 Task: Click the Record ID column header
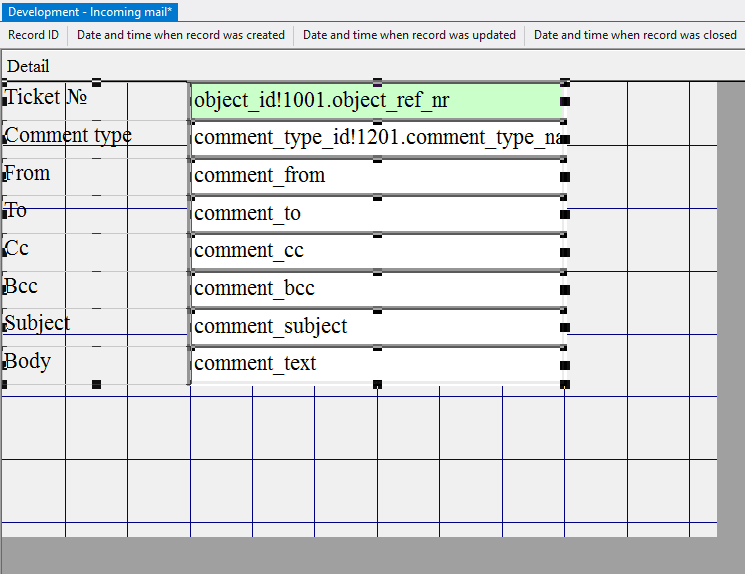pos(34,35)
